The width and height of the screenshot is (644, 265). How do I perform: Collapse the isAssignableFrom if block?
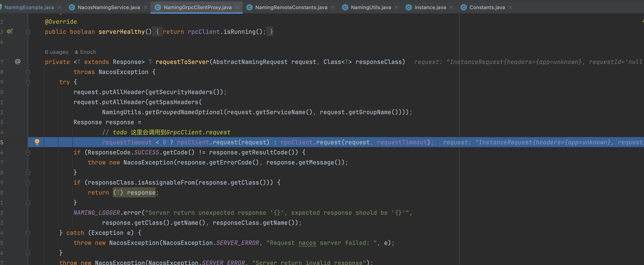28,183
